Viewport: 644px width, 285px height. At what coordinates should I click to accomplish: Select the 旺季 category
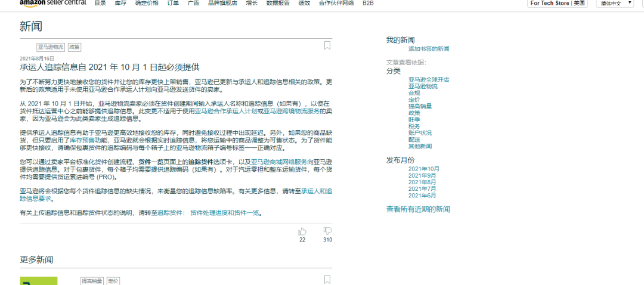click(x=414, y=119)
